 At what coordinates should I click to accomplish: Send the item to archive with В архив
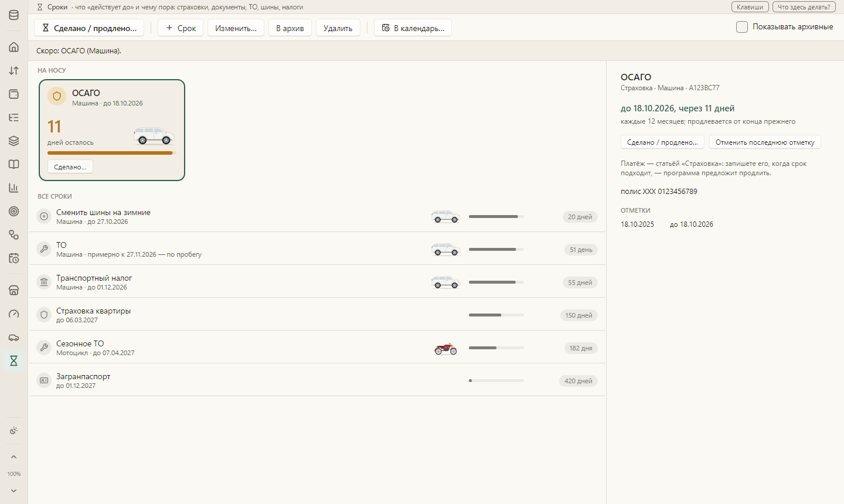[290, 28]
